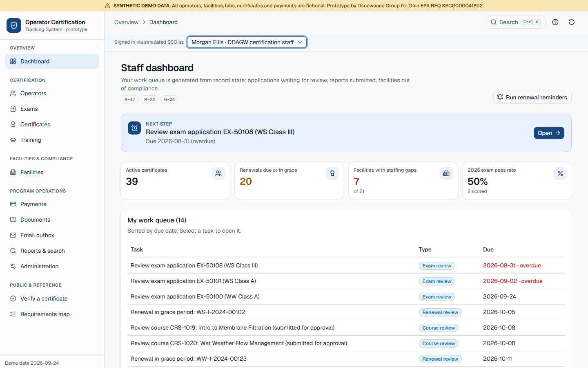Click the R-17 requirement tag
This screenshot has height=368, width=588.
[x=130, y=99]
